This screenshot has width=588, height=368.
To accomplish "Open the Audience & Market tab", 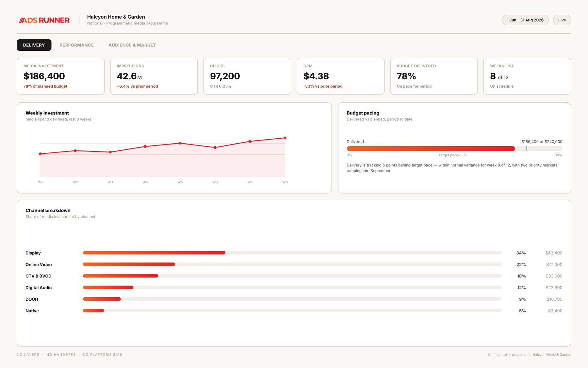I will click(x=132, y=45).
